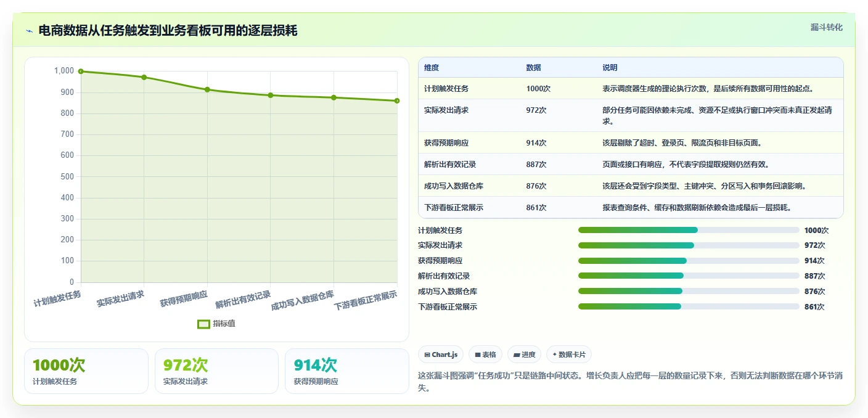
Task: Click x-axis label 计划触发任务
Action: (57, 298)
